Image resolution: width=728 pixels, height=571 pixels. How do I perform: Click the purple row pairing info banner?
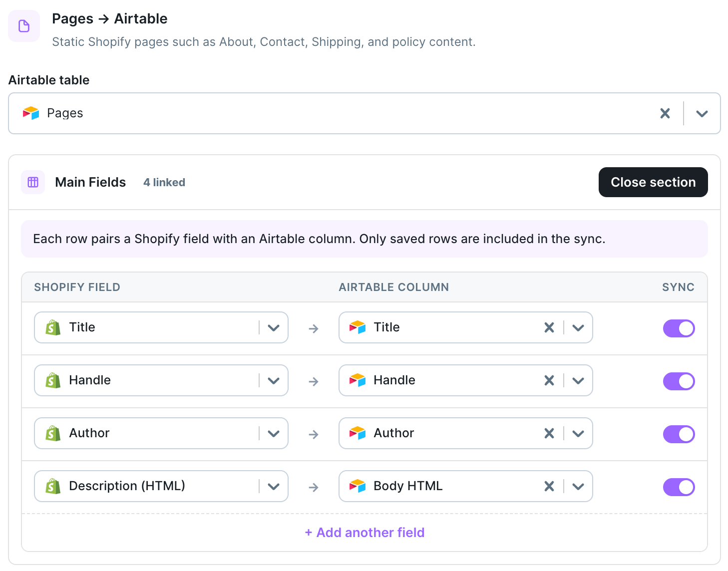(364, 239)
